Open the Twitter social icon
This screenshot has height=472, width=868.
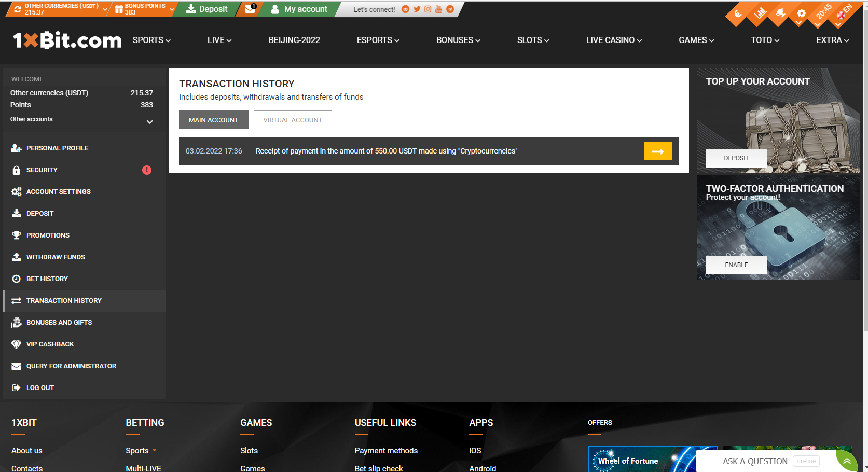pos(417,9)
